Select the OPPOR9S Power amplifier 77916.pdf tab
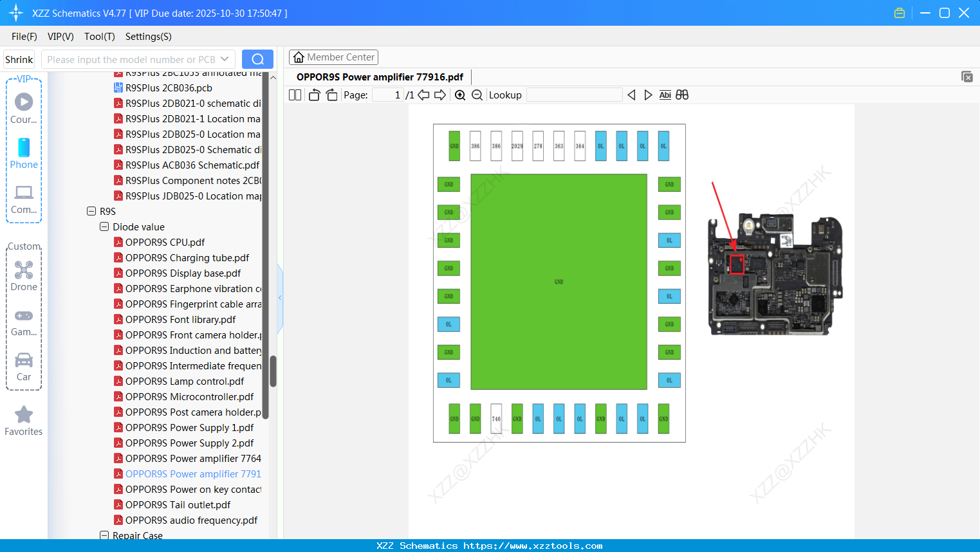Viewport: 980px width, 552px height. point(380,77)
